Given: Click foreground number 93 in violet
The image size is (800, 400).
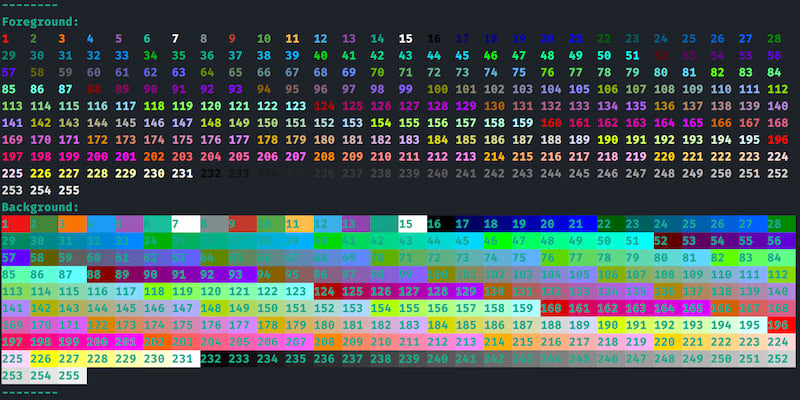Looking at the screenshot, I should click(235, 89).
